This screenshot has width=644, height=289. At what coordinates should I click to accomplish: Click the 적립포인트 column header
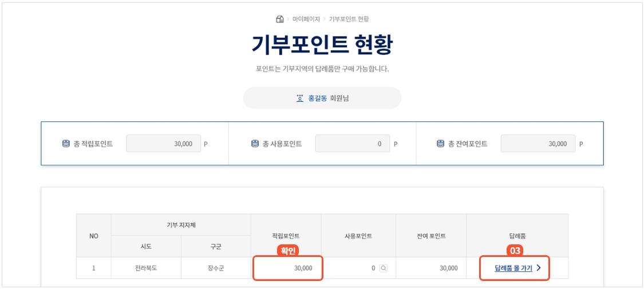(286, 236)
